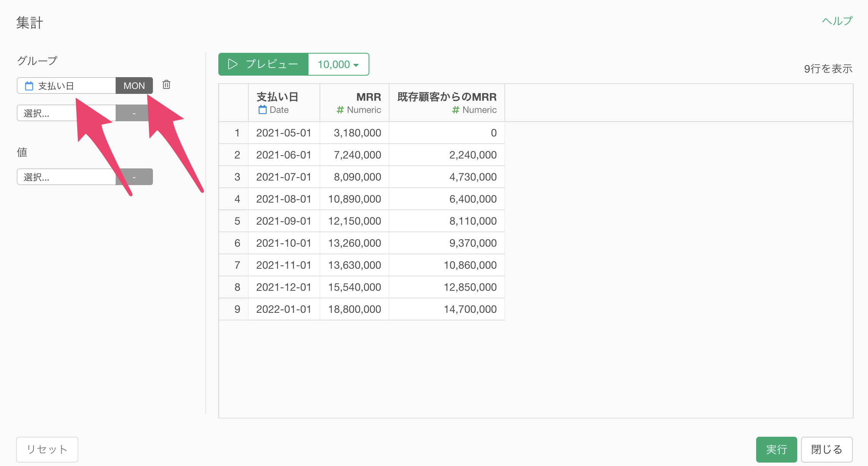Open the 値 section 選択... column selector
The height and width of the screenshot is (466, 868).
pos(67,177)
